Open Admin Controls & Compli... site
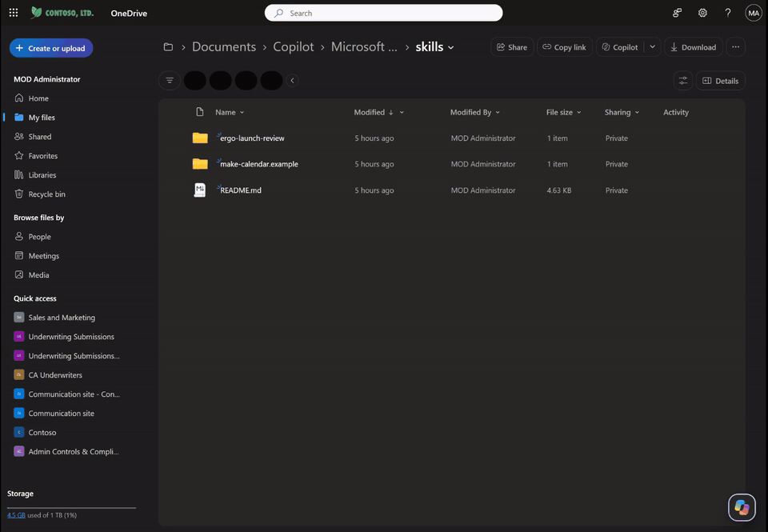768x532 pixels. 73,452
